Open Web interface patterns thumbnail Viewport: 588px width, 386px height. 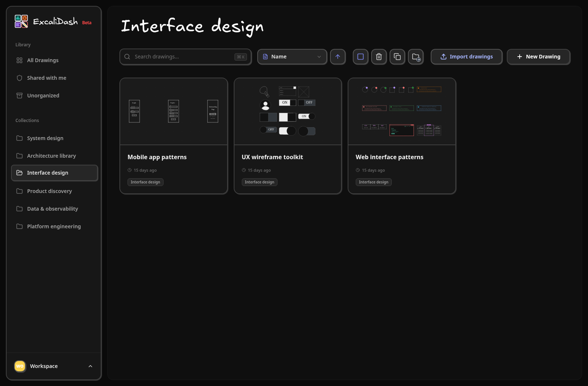pyautogui.click(x=402, y=111)
